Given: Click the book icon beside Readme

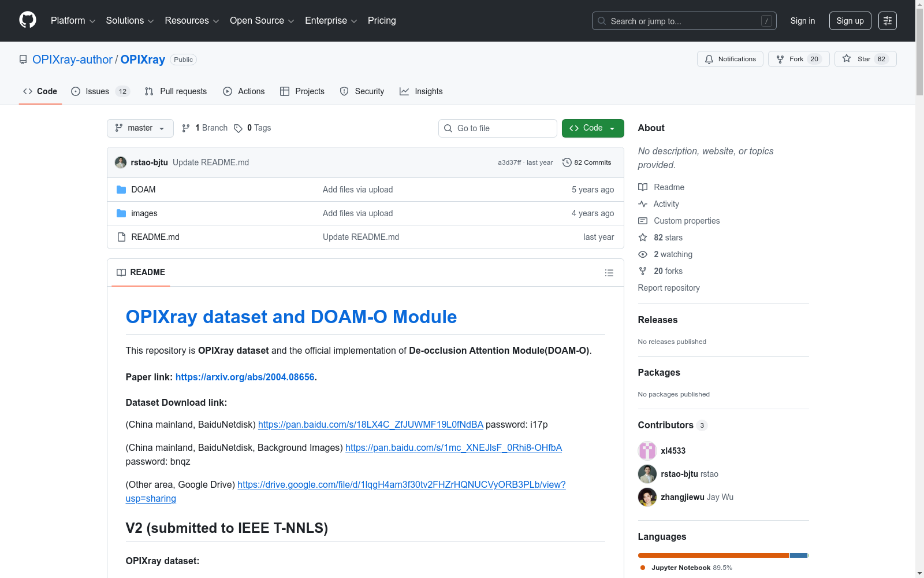Looking at the screenshot, I should point(643,187).
